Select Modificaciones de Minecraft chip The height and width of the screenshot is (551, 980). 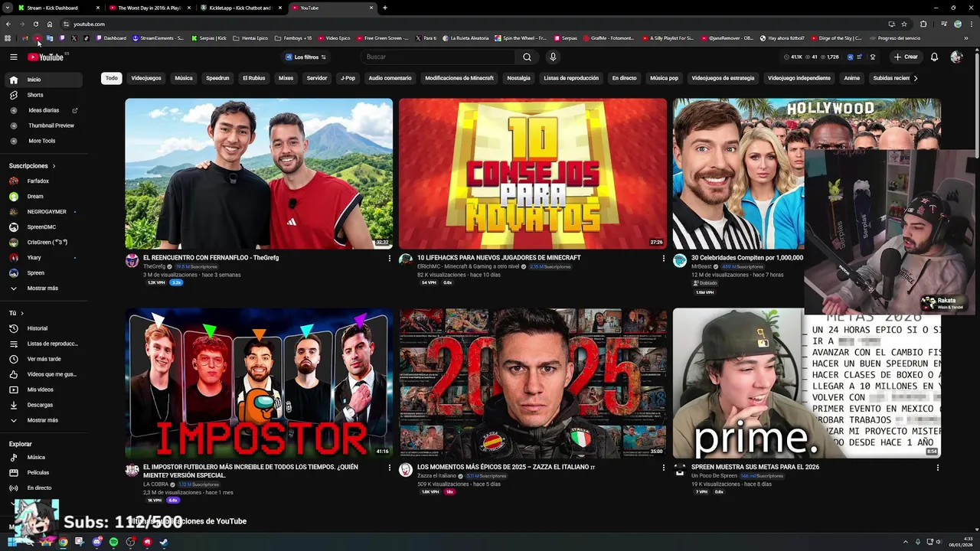459,78
